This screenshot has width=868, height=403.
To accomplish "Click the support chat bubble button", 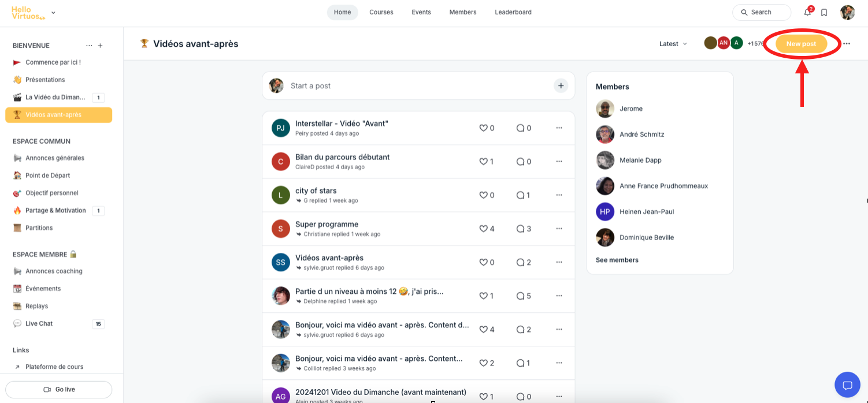I will coord(847,385).
